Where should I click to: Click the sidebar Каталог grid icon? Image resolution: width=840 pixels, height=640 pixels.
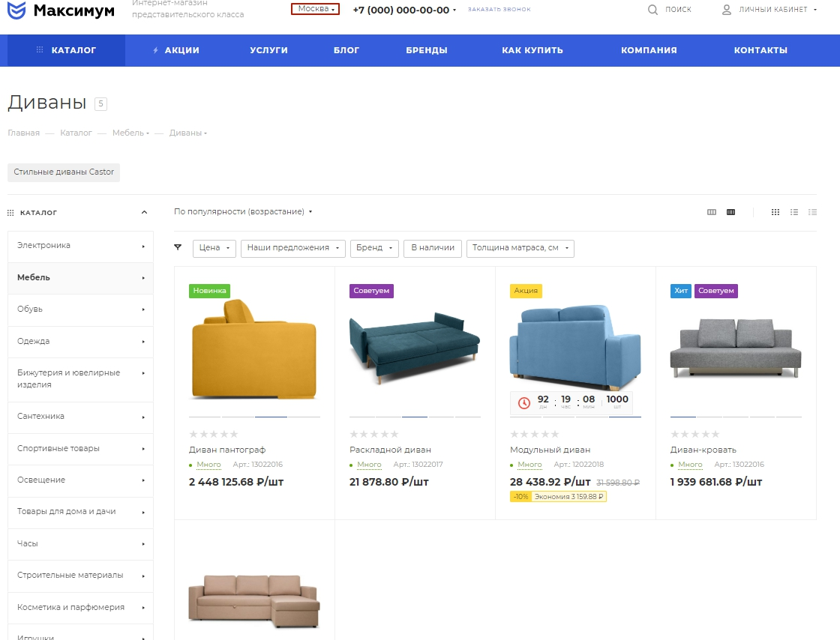pos(10,212)
